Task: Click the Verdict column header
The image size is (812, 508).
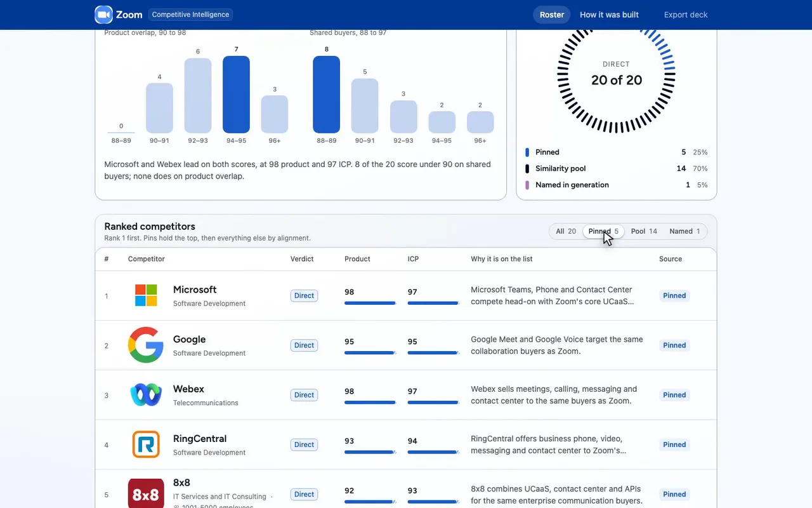Action: (302, 259)
